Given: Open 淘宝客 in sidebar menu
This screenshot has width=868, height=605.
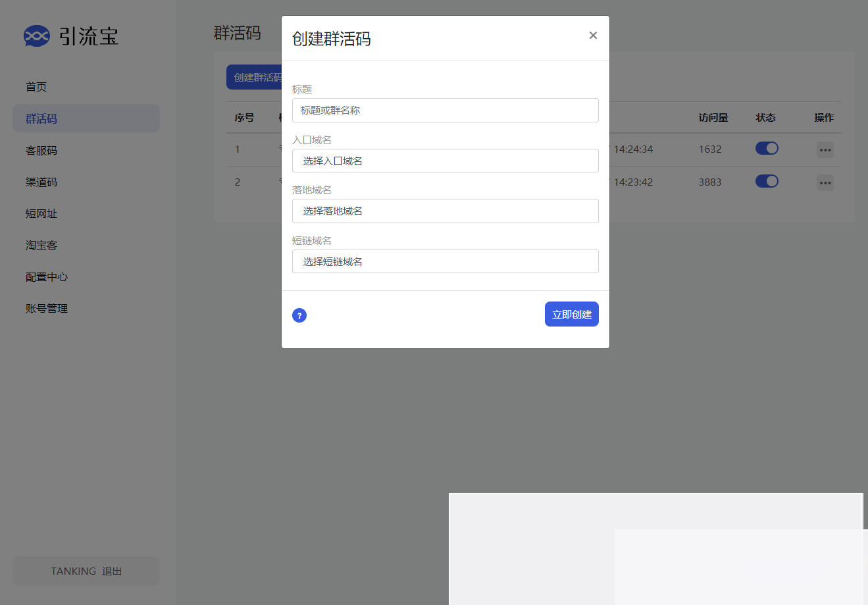Looking at the screenshot, I should 41,246.
